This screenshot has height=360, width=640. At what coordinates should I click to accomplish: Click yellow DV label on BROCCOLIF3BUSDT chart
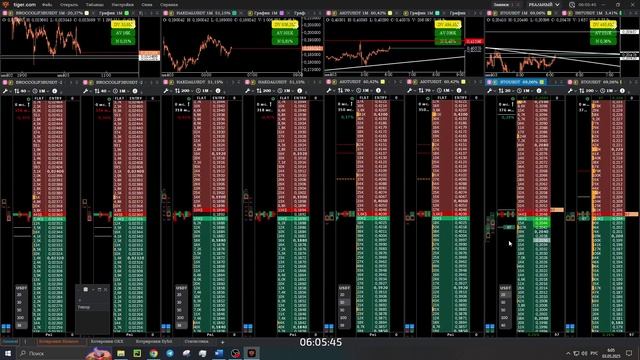[123, 25]
